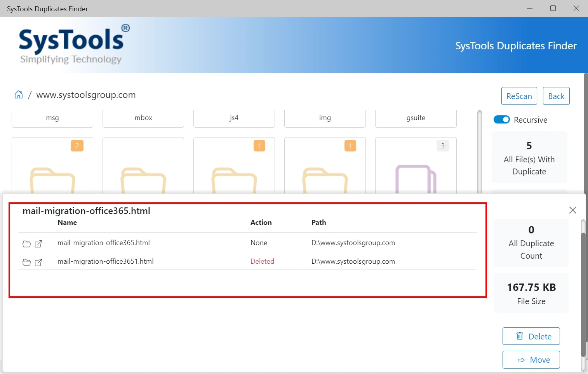Click the Path column header
Screen dimensions: 588x374
[319, 223]
